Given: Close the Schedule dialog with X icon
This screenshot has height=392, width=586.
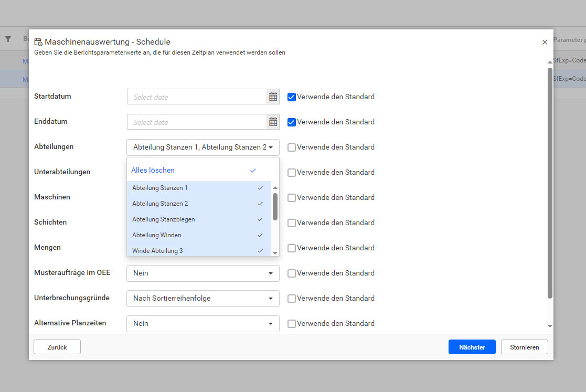Looking at the screenshot, I should [545, 42].
